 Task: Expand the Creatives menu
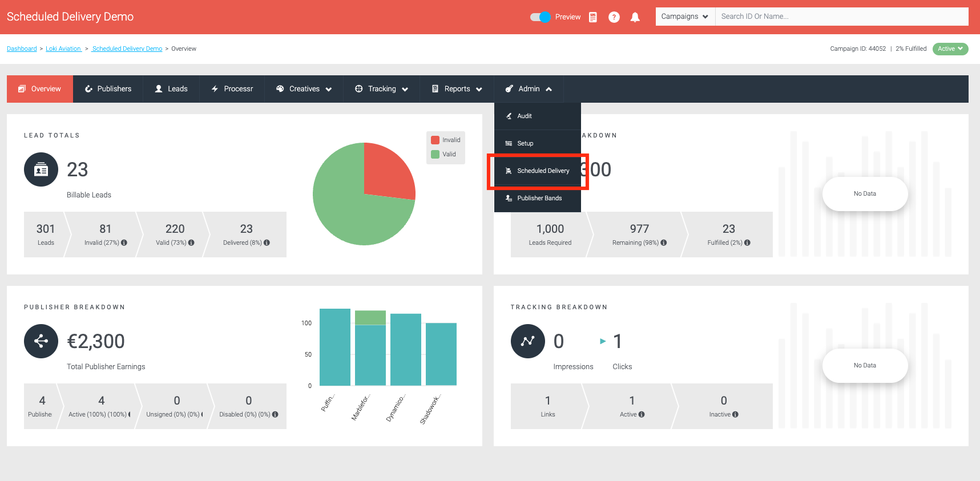click(x=304, y=89)
